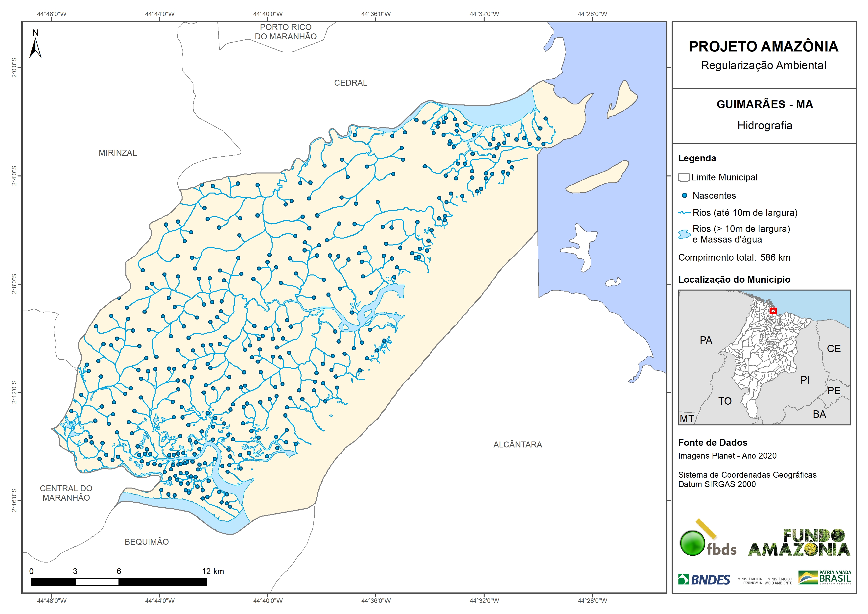Click the GUIMARÃES - MA heading

pyautogui.click(x=764, y=104)
